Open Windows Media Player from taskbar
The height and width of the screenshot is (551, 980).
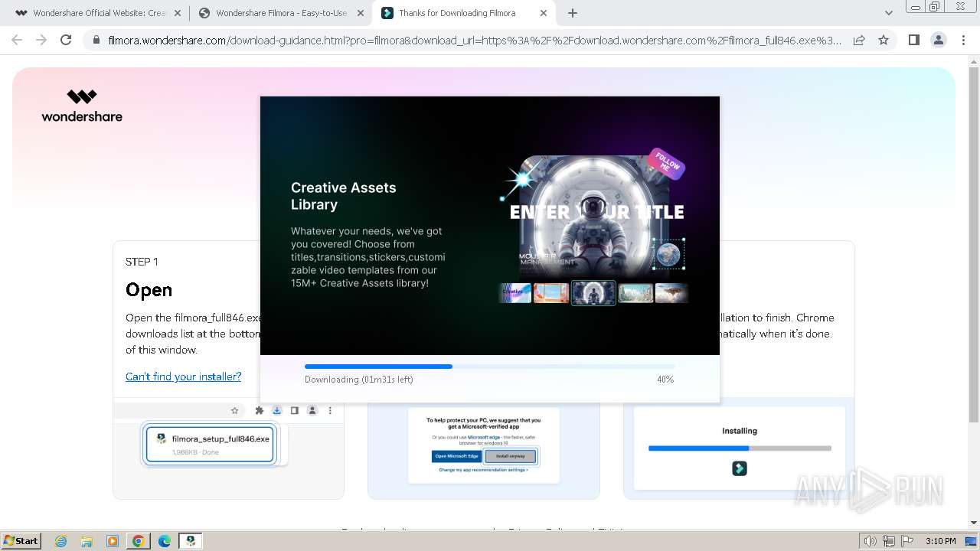[x=113, y=541]
